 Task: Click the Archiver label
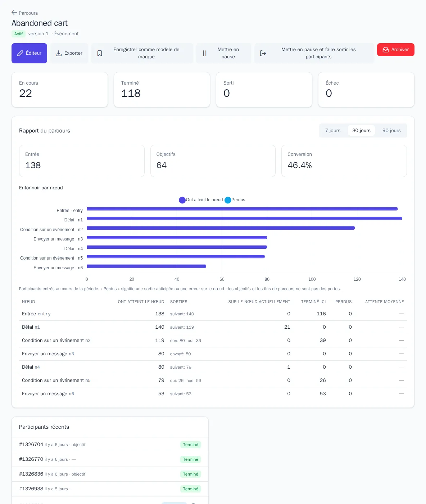pyautogui.click(x=400, y=50)
